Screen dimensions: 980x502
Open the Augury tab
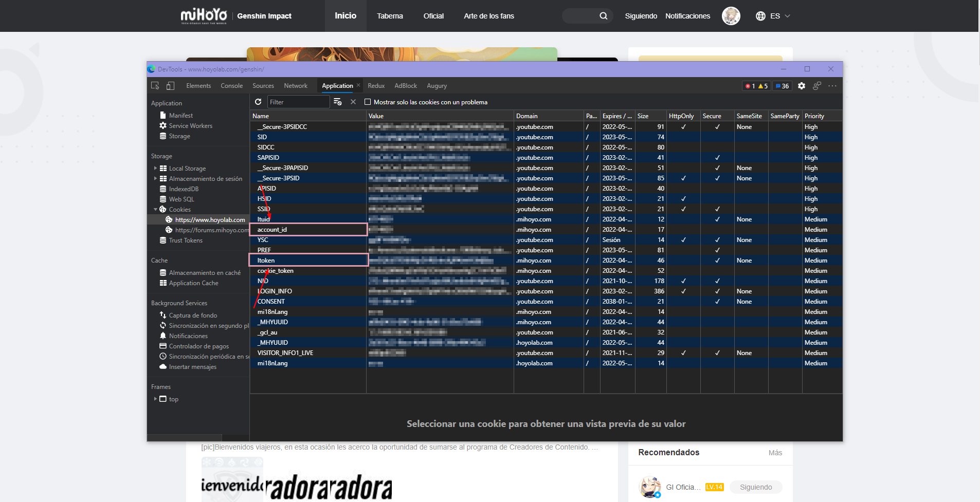[437, 86]
